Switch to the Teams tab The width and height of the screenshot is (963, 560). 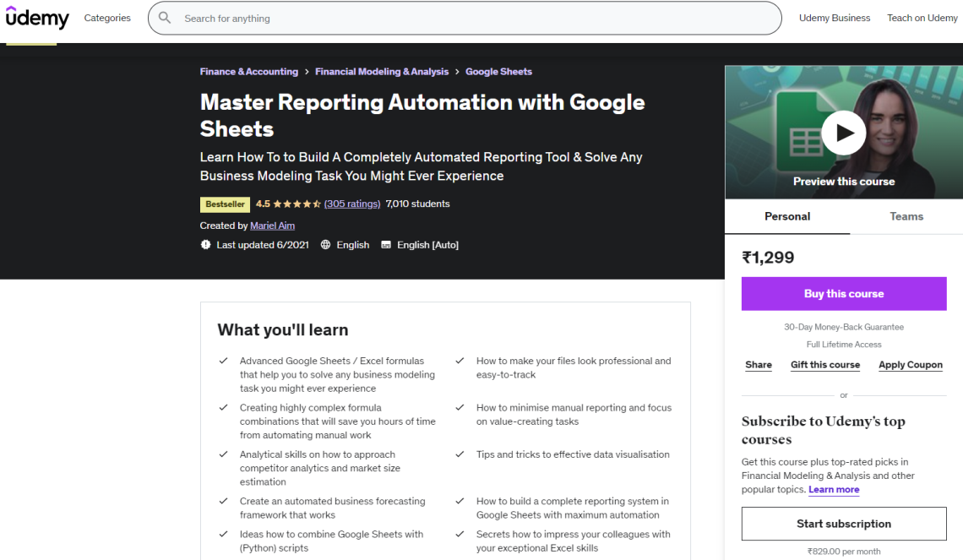[906, 216]
